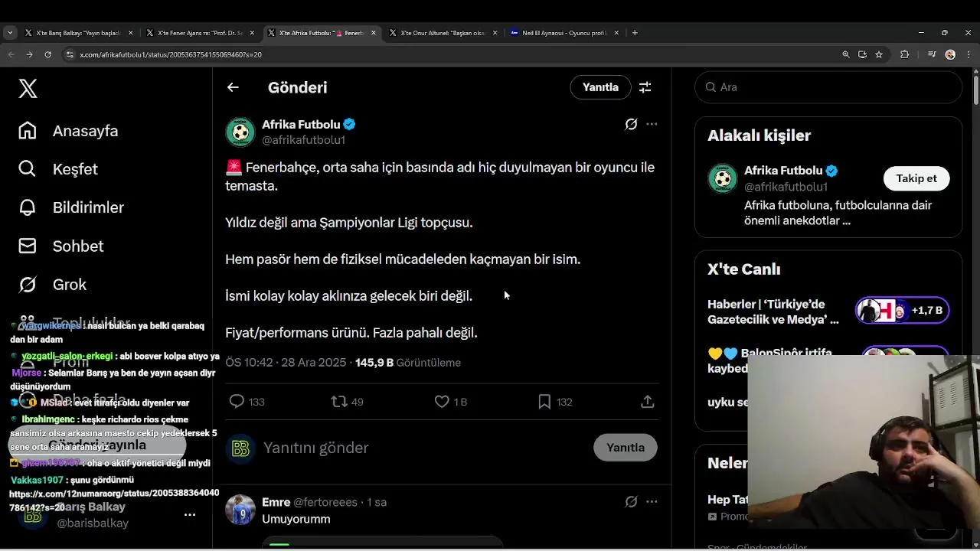
Task: Click the reply comment icon with 133
Action: click(237, 402)
